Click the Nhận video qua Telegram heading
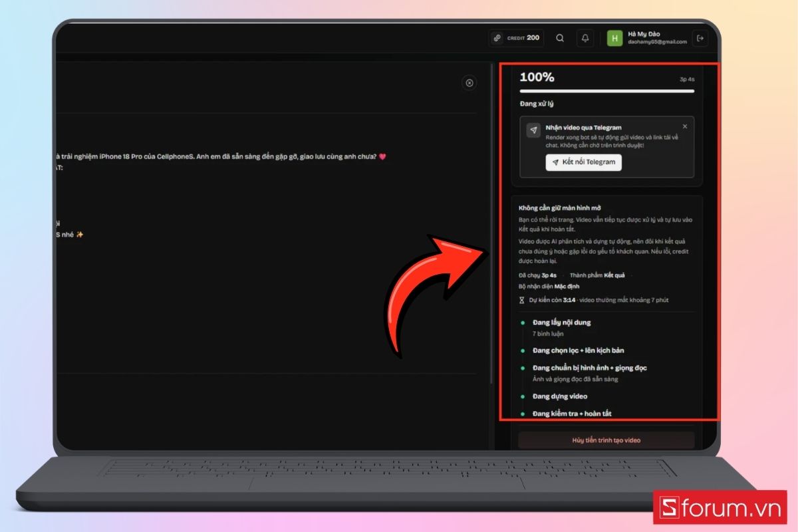This screenshot has height=532, width=798. [583, 127]
